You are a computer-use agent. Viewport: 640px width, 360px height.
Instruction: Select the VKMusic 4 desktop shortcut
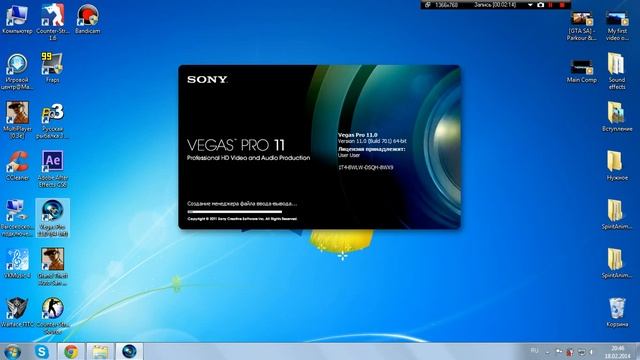click(x=17, y=264)
